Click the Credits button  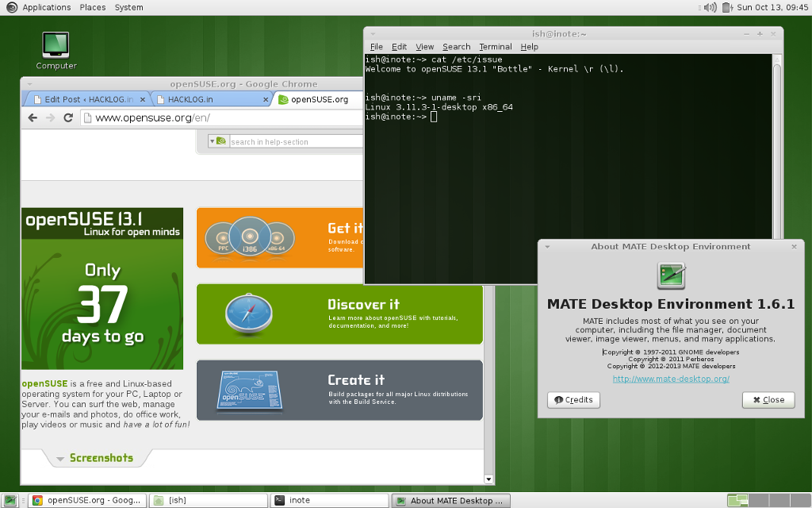click(x=574, y=400)
